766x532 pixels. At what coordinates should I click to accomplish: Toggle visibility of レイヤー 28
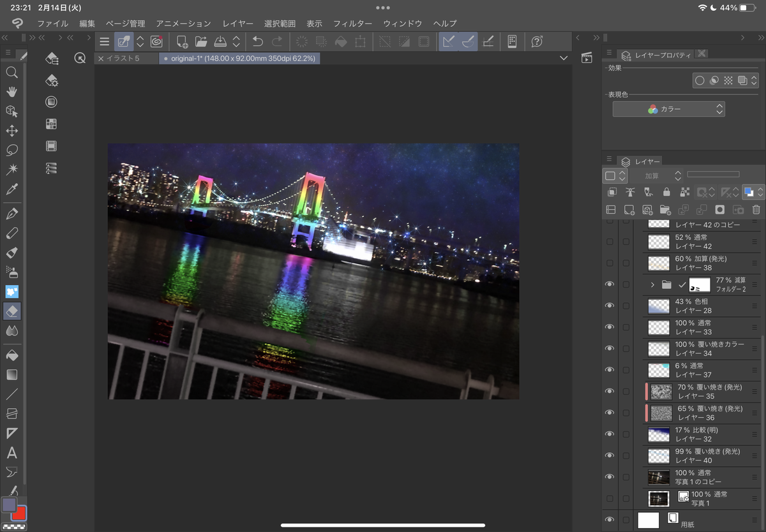[610, 306]
